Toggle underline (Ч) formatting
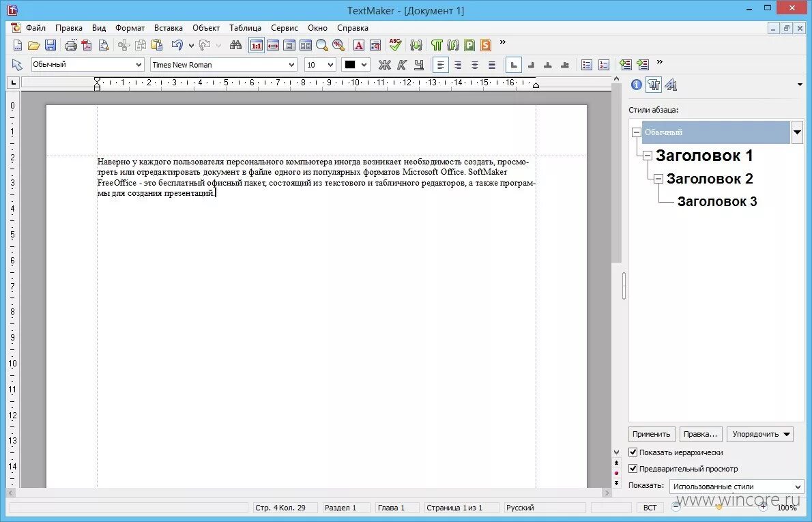The height and width of the screenshot is (522, 812). 419,64
